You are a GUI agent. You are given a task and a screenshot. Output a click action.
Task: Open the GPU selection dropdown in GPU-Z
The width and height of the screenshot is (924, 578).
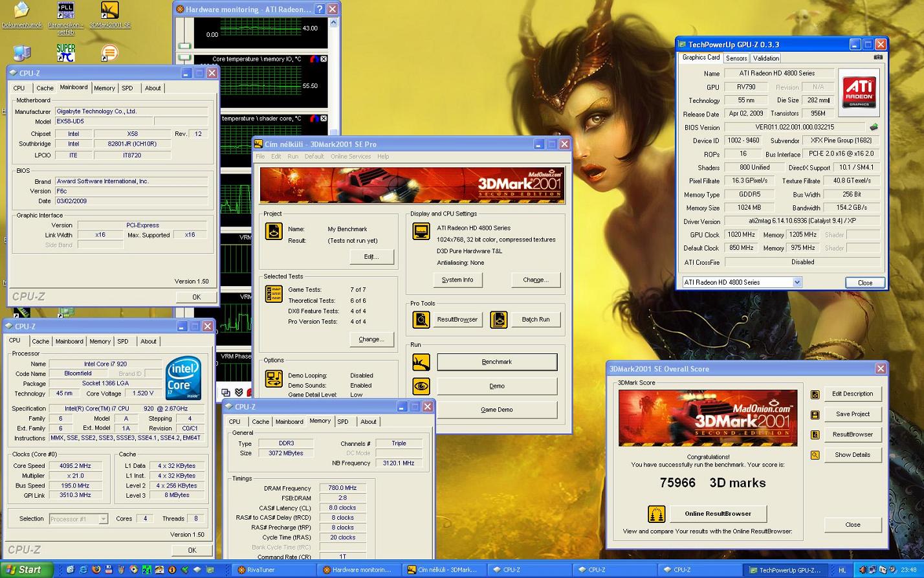coord(797,282)
